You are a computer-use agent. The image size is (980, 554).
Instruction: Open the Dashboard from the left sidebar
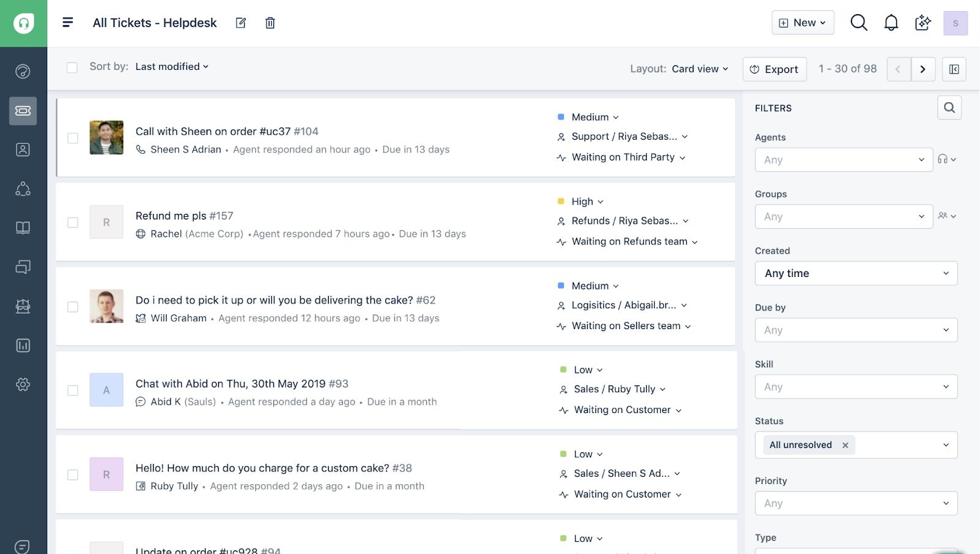[x=23, y=71]
